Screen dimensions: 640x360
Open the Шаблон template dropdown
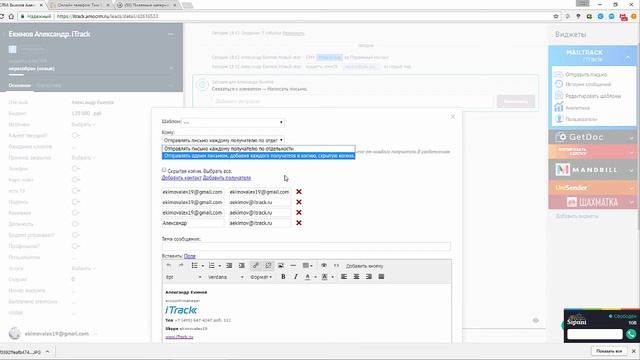click(x=233, y=122)
